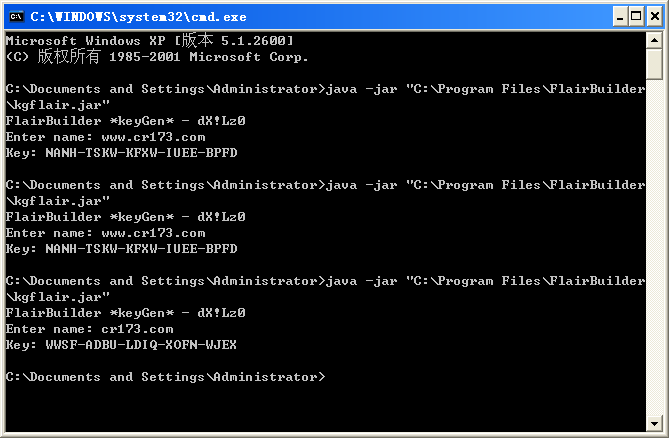Click the Microsoft Windows XP version line
The height and width of the screenshot is (438, 669).
[x=149, y=40]
